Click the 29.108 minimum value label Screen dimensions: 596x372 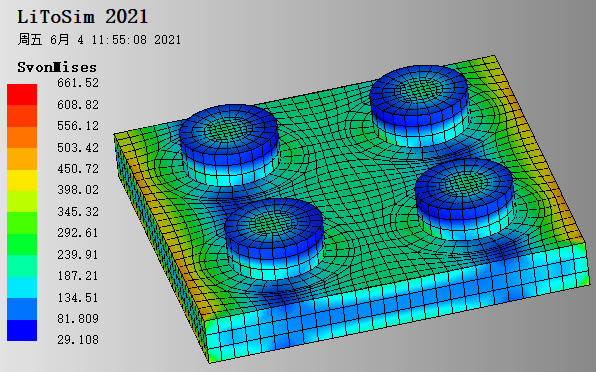78,339
